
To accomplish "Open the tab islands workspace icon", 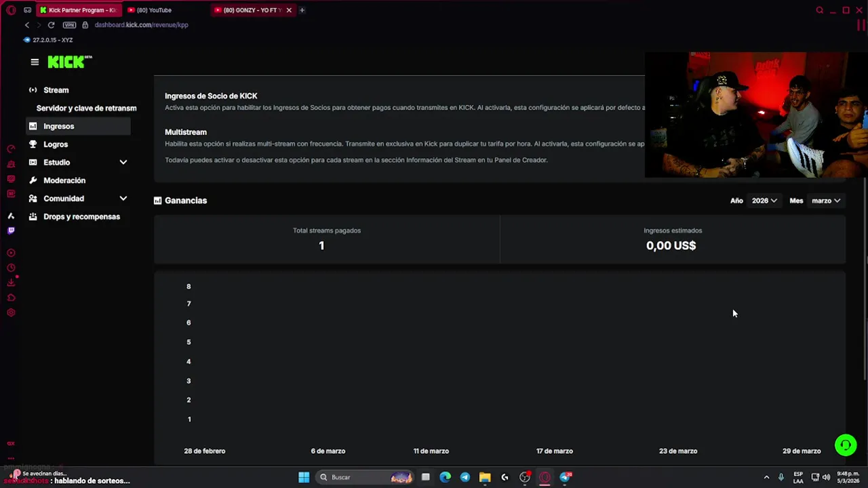I will (x=27, y=10).
